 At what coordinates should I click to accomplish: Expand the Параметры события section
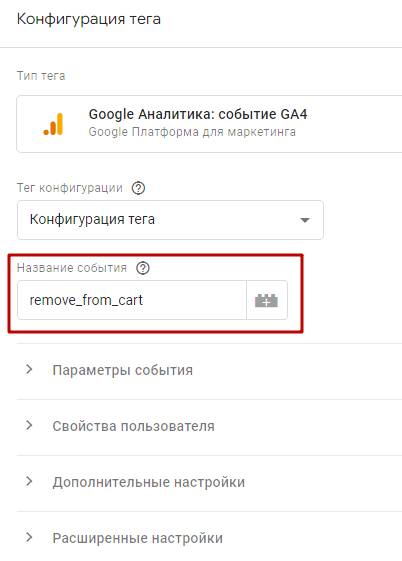pyautogui.click(x=209, y=370)
